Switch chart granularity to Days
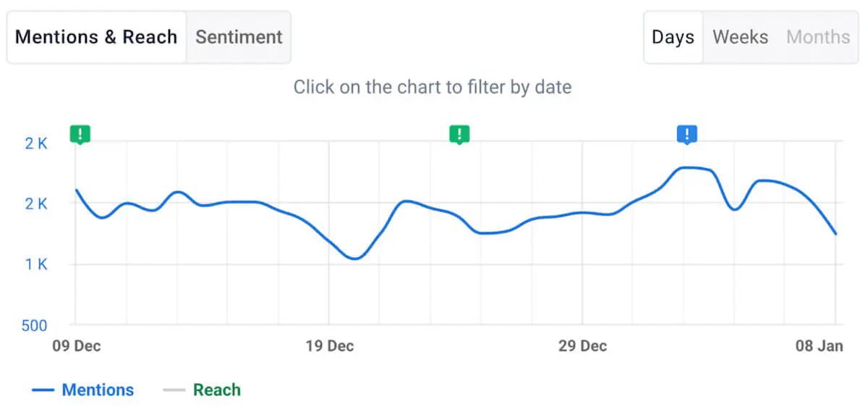 (x=673, y=37)
